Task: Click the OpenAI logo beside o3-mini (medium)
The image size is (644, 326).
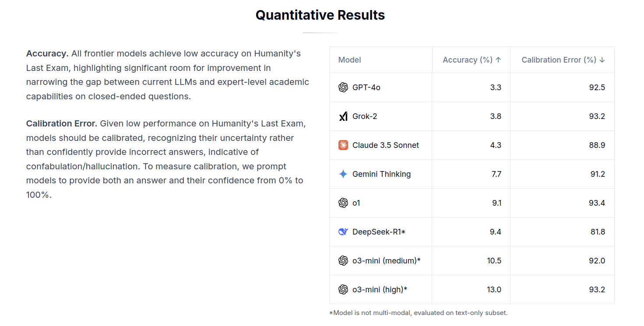Action: click(x=343, y=261)
